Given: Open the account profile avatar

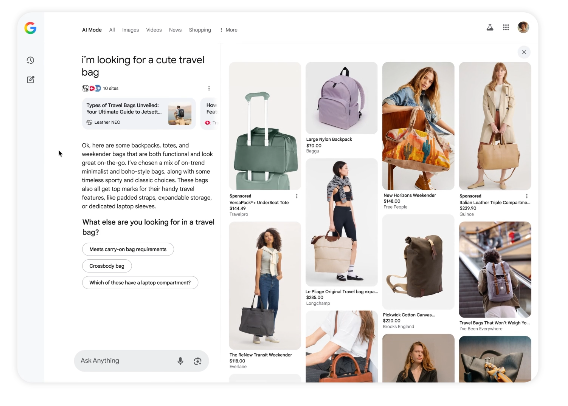Looking at the screenshot, I should coord(523,27).
